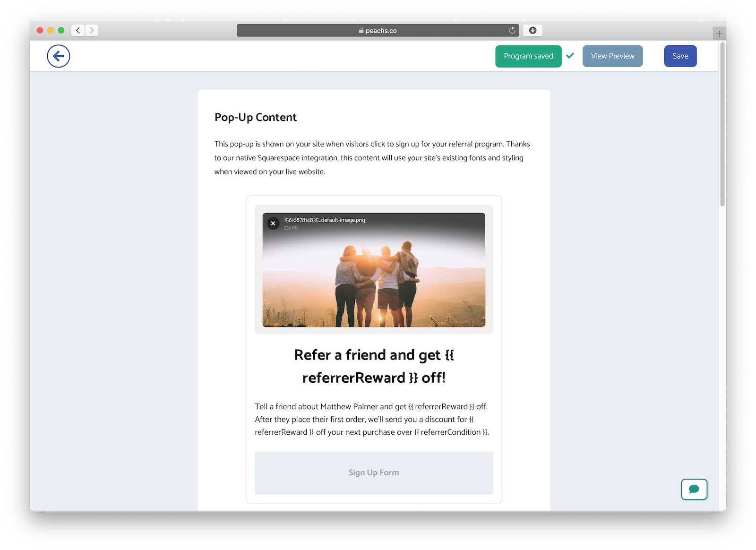This screenshot has width=756, height=550.
Task: Remove the uploaded default-image.png with the X icon
Action: point(273,223)
